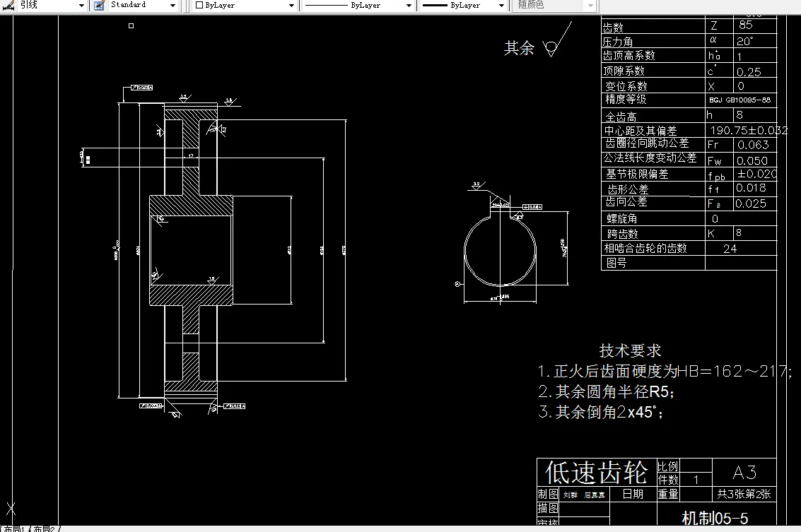Click the leader style icon in the toolbar
The height and width of the screenshot is (532, 801).
tap(8, 6)
